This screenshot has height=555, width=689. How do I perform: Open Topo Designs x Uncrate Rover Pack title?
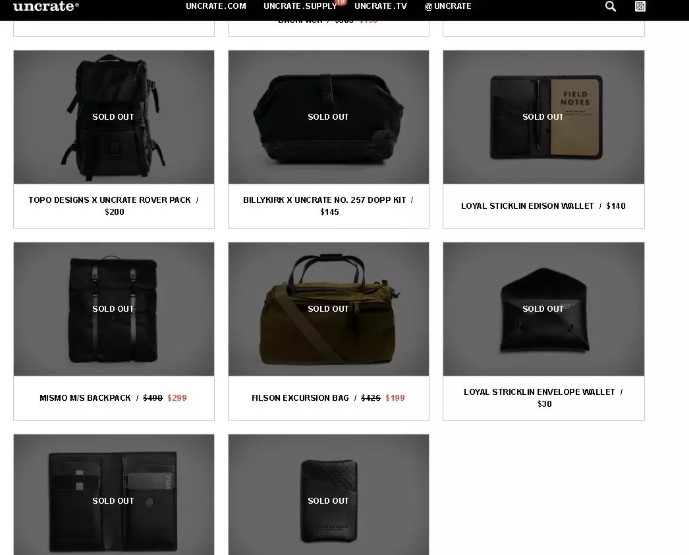coord(109,200)
